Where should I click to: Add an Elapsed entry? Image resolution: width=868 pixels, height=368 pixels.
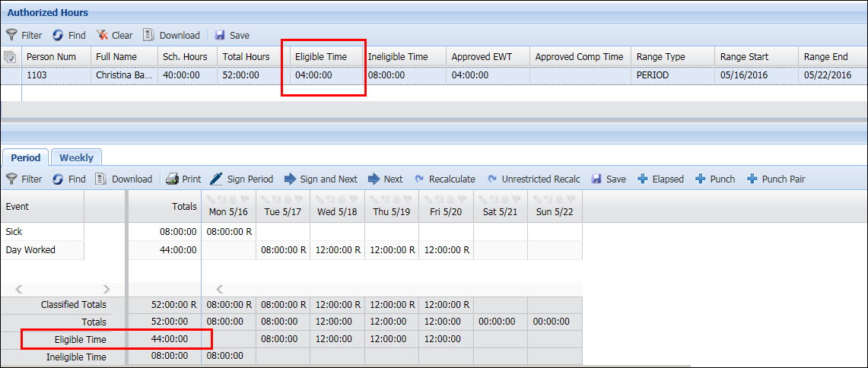click(660, 179)
